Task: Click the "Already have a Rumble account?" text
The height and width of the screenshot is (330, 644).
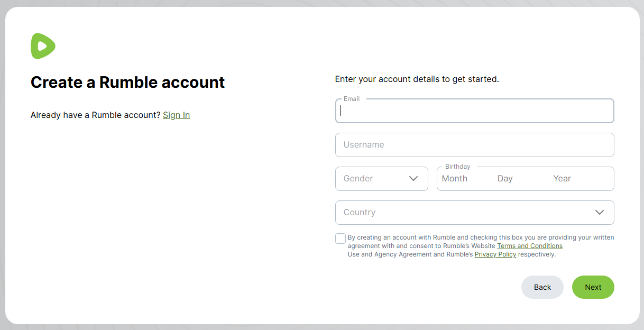Action: [x=95, y=115]
